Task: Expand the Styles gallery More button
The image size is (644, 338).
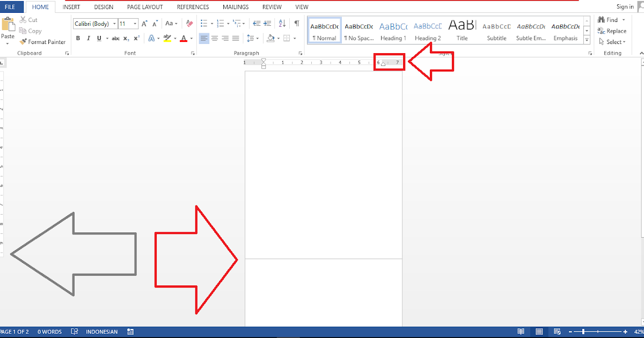Action: [x=587, y=41]
